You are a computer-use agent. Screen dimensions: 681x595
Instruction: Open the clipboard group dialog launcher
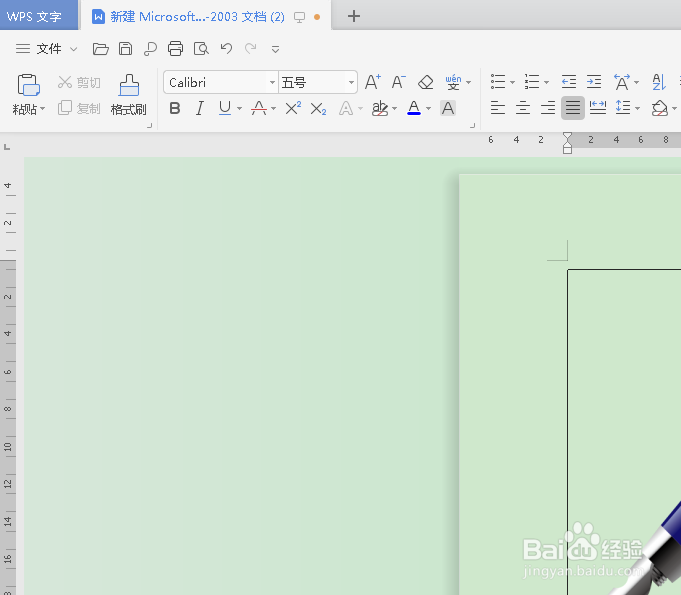pos(150,126)
